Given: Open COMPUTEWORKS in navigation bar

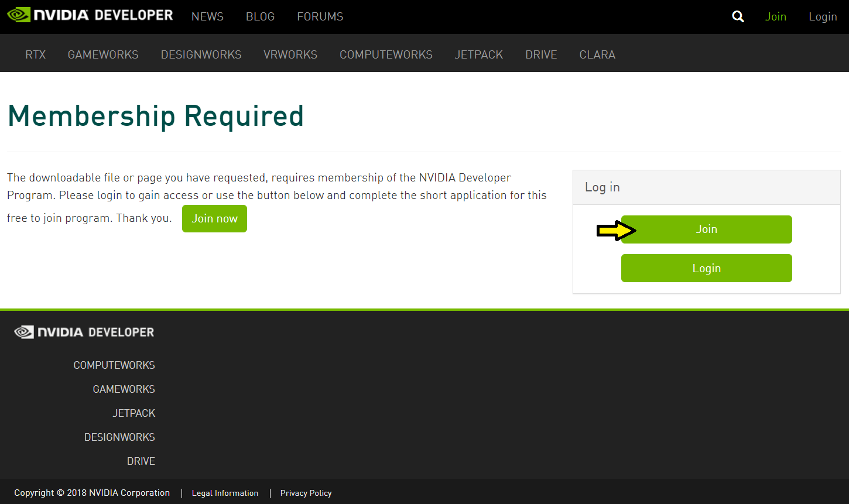Looking at the screenshot, I should [386, 54].
